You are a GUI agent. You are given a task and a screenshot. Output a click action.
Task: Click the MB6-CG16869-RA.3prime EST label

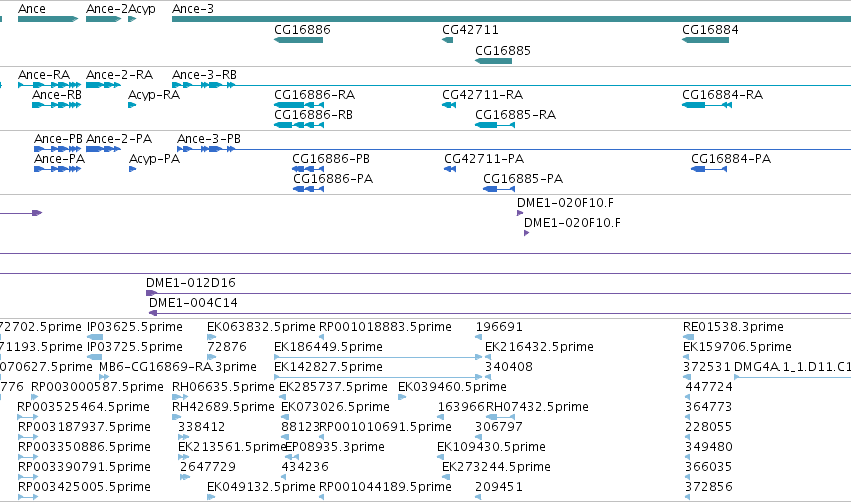click(177, 366)
